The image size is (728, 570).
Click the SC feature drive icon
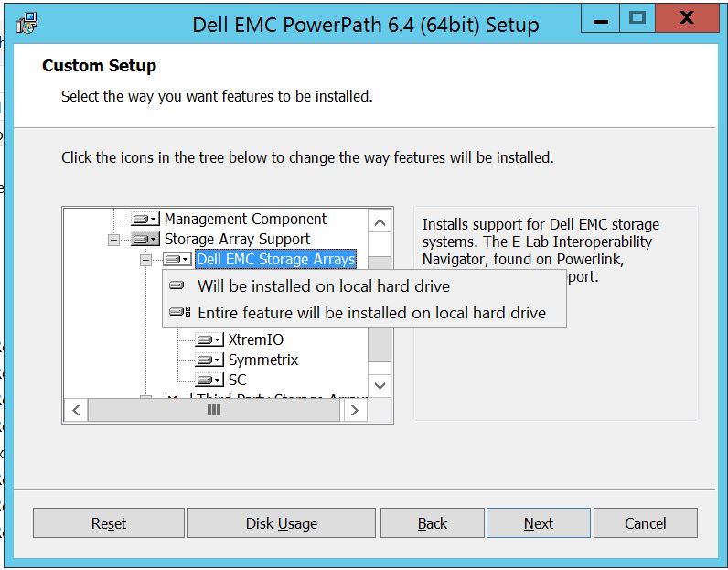[209, 381]
